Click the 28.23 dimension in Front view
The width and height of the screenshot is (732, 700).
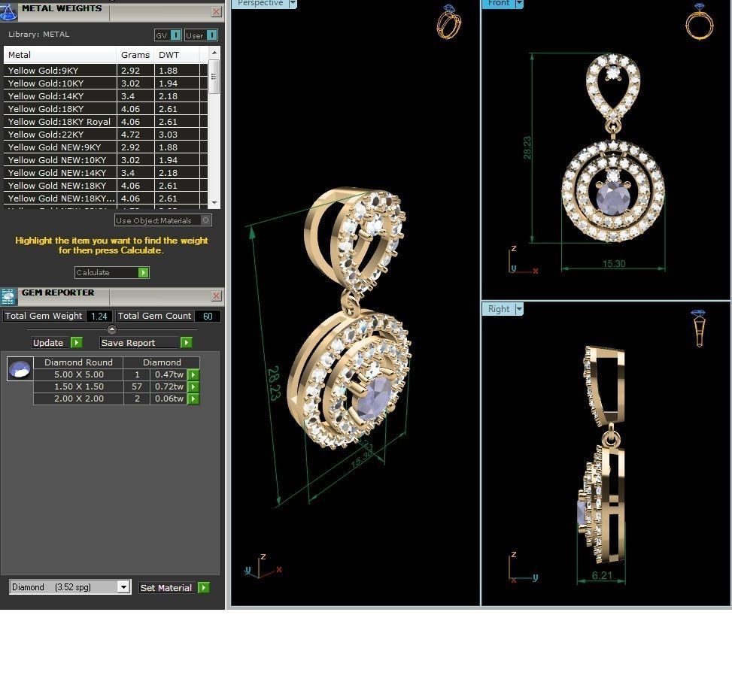tap(527, 147)
